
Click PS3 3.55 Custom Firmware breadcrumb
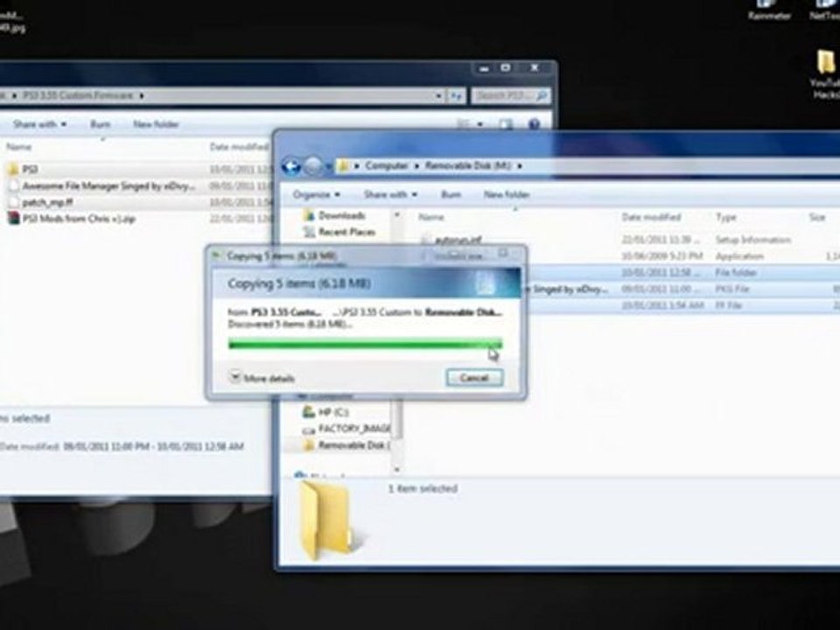click(78, 95)
